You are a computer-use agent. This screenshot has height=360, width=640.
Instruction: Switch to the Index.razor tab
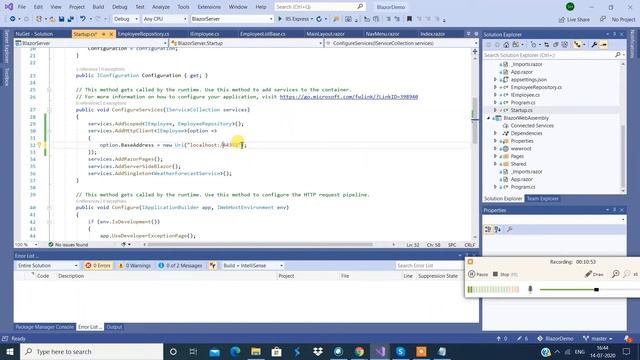point(432,34)
